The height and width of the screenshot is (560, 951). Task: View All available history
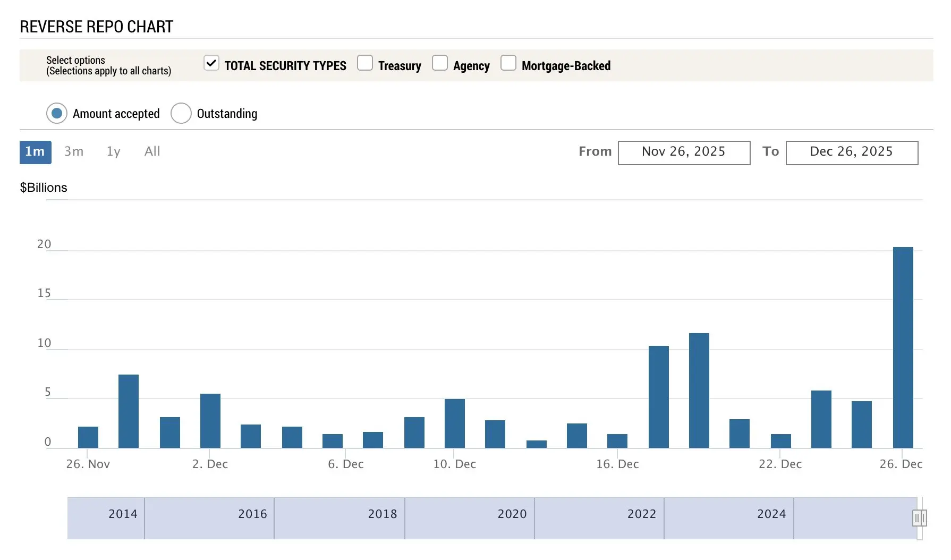tap(152, 152)
